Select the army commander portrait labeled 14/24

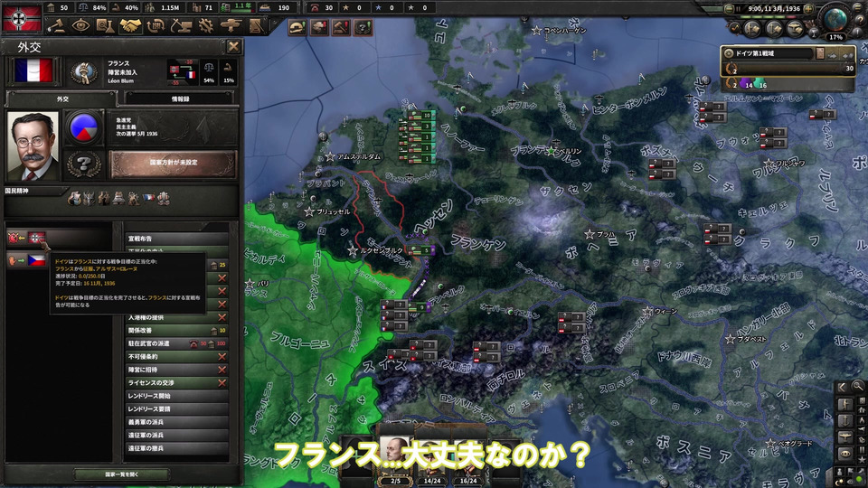click(432, 460)
